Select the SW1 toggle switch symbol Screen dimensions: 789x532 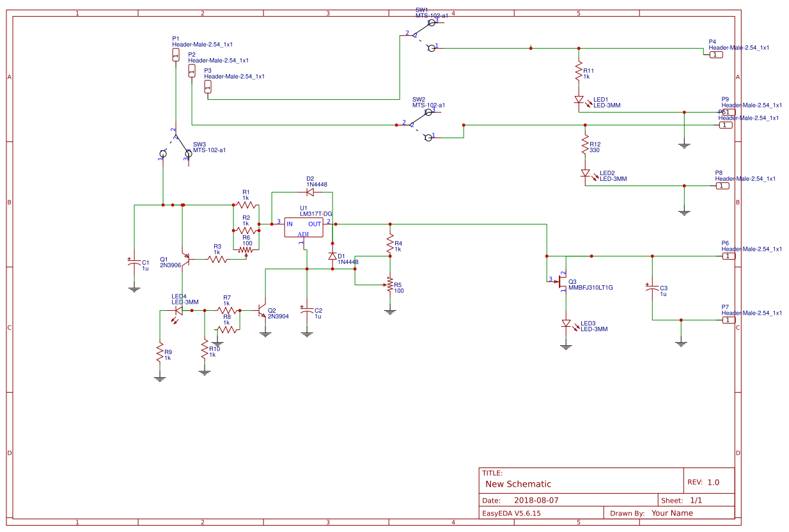click(421, 35)
